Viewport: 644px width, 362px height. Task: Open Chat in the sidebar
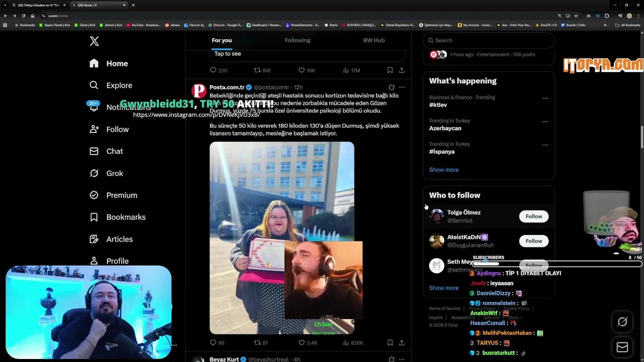106,151
